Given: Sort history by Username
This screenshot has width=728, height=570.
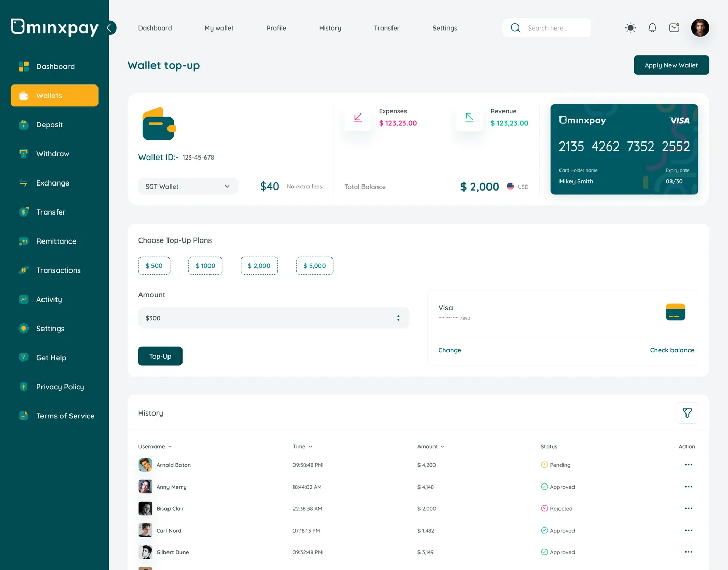Looking at the screenshot, I should click(155, 447).
